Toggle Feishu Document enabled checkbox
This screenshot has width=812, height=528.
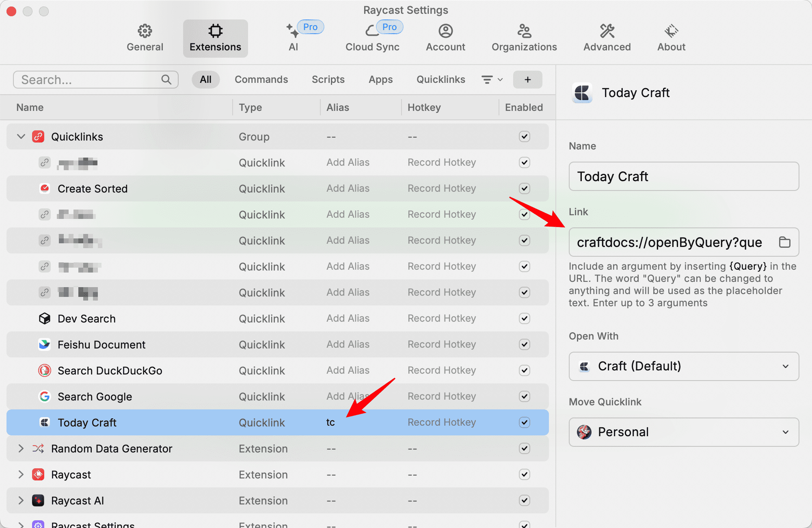[525, 344]
